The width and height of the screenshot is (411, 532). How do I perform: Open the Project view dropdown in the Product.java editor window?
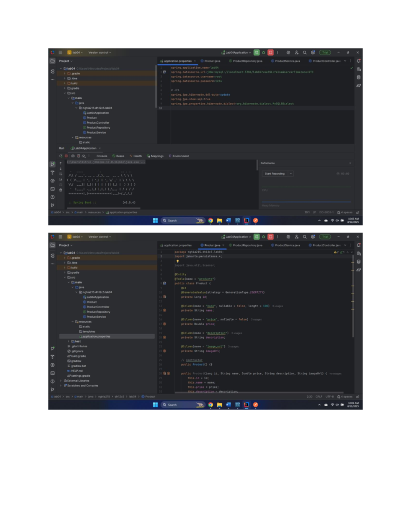(65, 245)
